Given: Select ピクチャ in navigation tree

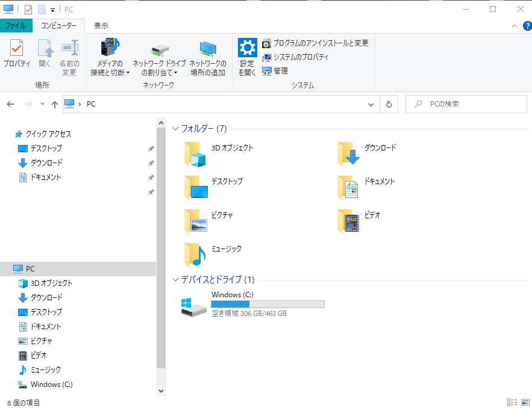Looking at the screenshot, I should tap(42, 341).
